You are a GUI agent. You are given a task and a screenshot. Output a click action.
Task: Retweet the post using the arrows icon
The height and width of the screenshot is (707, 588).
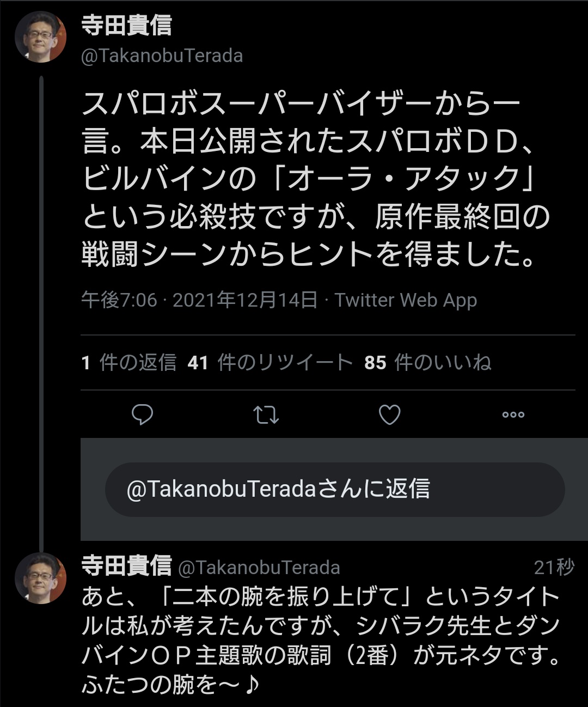[266, 415]
